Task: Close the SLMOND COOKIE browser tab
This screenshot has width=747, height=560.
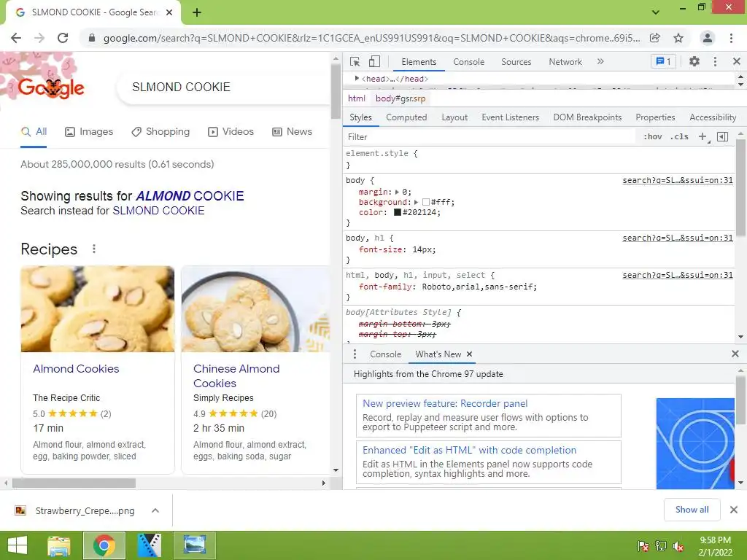Action: 169,12
